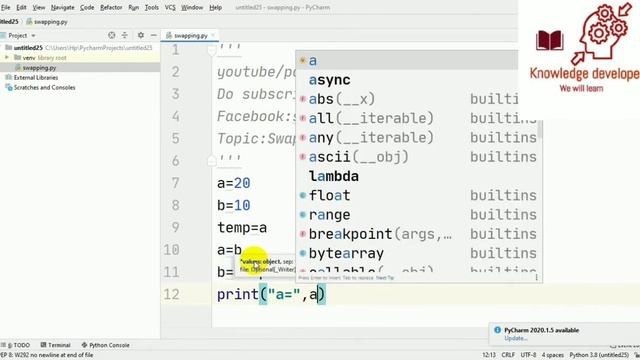Open the VCS menu
This screenshot has height=360, width=640.
(170, 7)
